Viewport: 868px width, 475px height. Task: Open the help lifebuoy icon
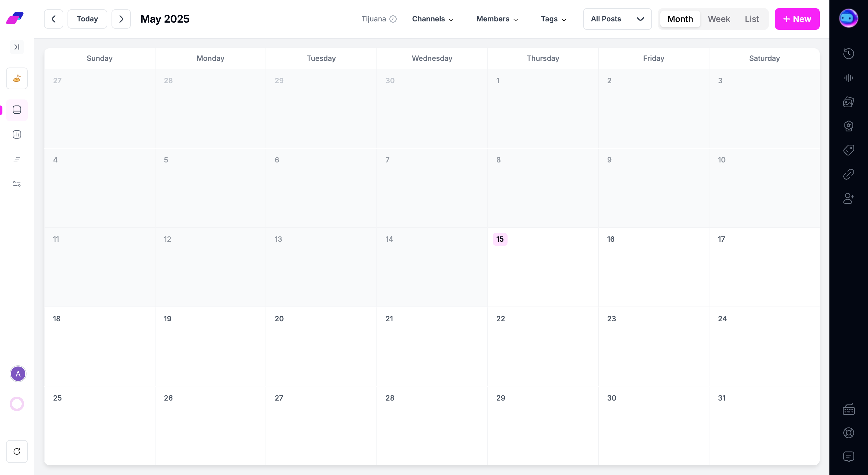848,433
